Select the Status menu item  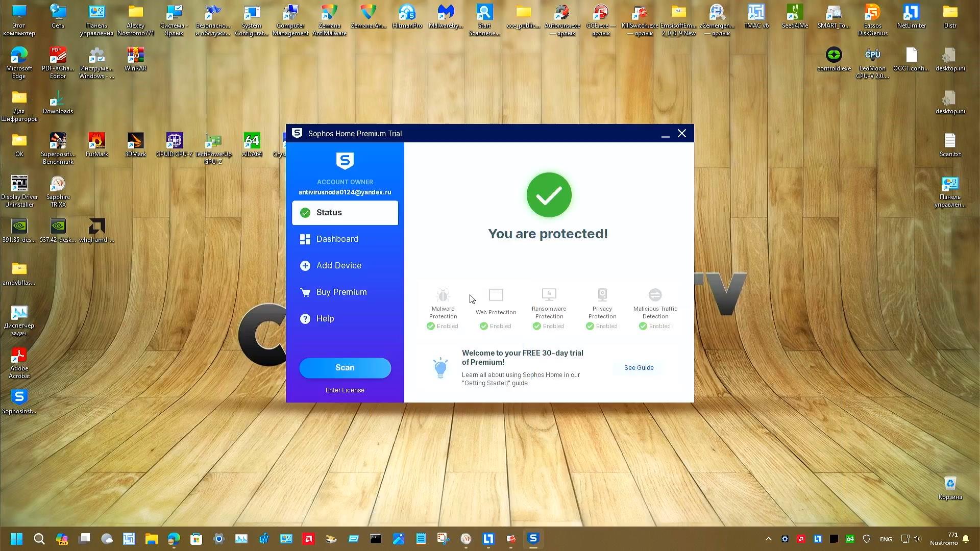pyautogui.click(x=329, y=212)
